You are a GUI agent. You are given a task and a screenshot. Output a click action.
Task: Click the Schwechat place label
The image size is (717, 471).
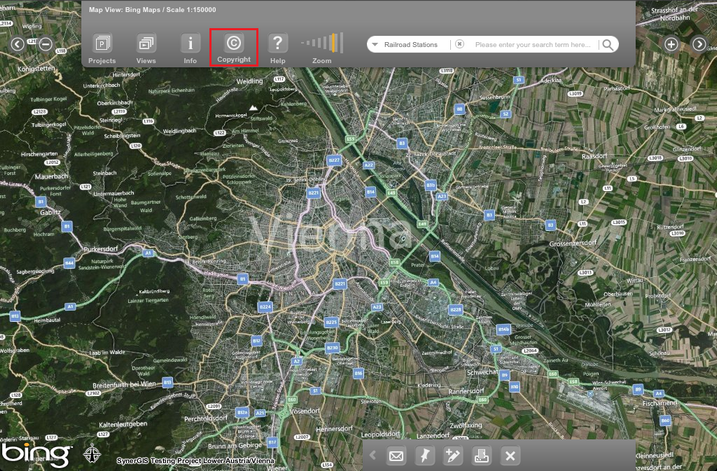point(481,372)
